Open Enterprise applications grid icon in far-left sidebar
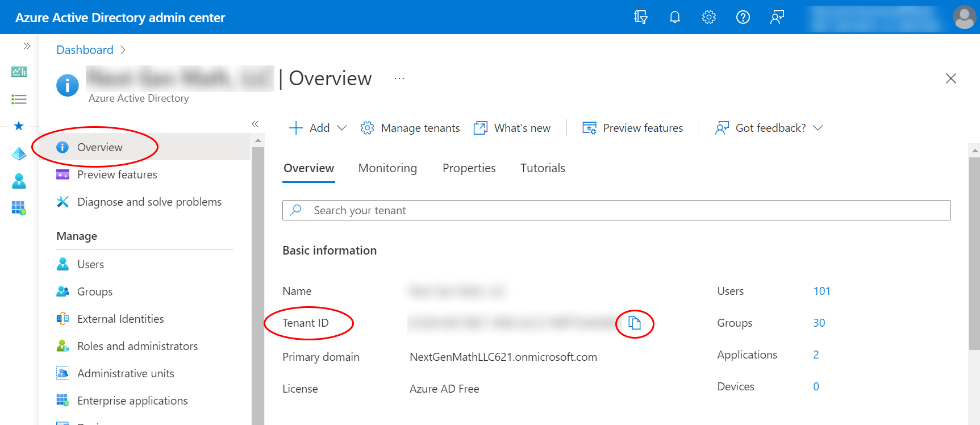This screenshot has height=425, width=980. (19, 208)
